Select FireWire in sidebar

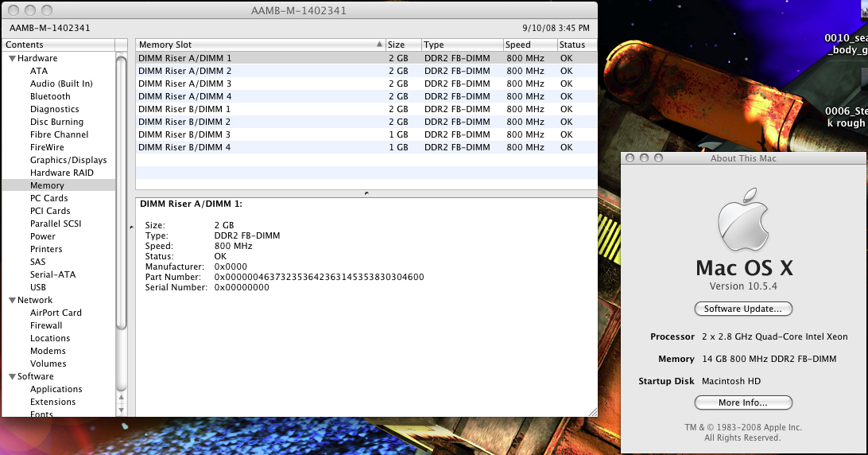[47, 147]
